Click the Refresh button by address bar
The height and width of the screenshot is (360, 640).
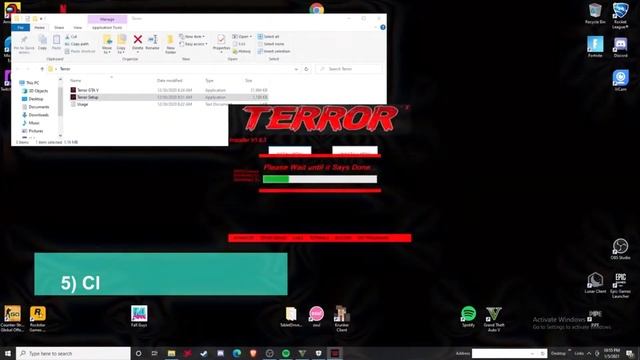point(306,69)
